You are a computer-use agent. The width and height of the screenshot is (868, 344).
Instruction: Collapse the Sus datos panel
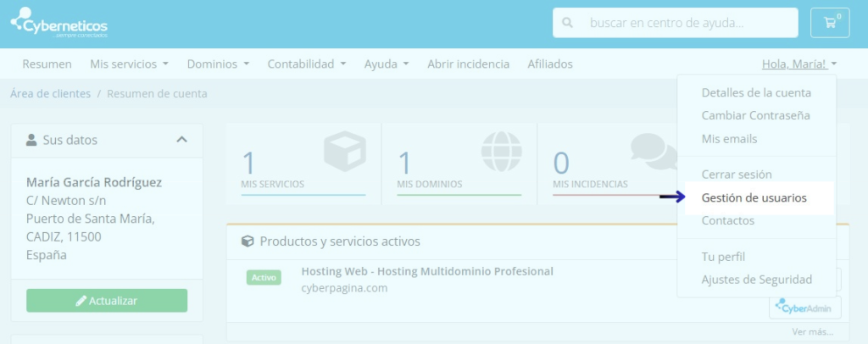click(181, 140)
